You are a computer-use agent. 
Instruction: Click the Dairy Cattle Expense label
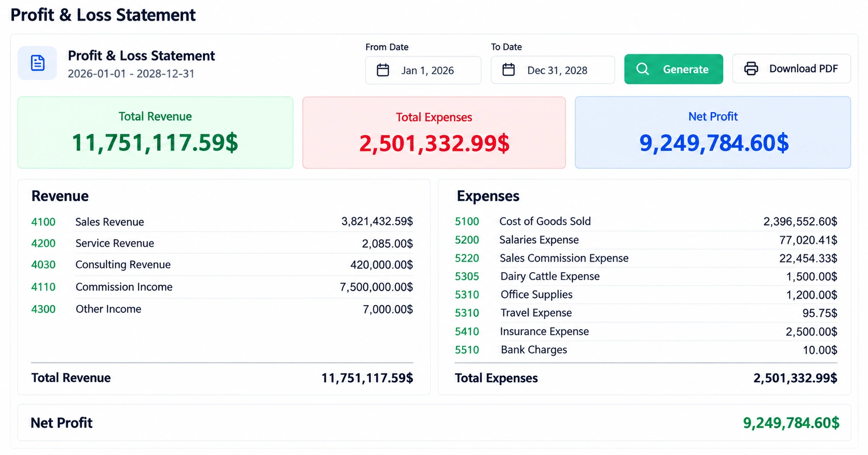point(550,277)
